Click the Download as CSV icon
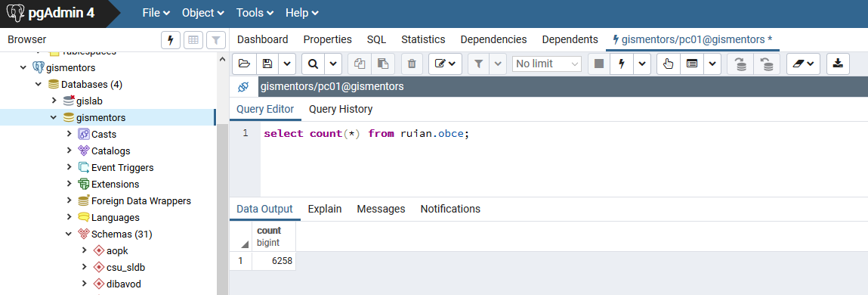 coord(838,64)
